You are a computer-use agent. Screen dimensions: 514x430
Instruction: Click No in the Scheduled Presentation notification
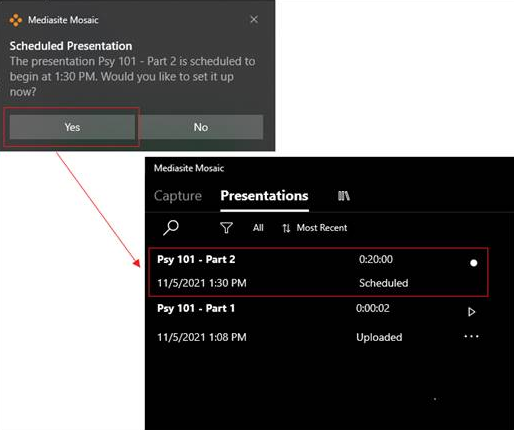[201, 127]
